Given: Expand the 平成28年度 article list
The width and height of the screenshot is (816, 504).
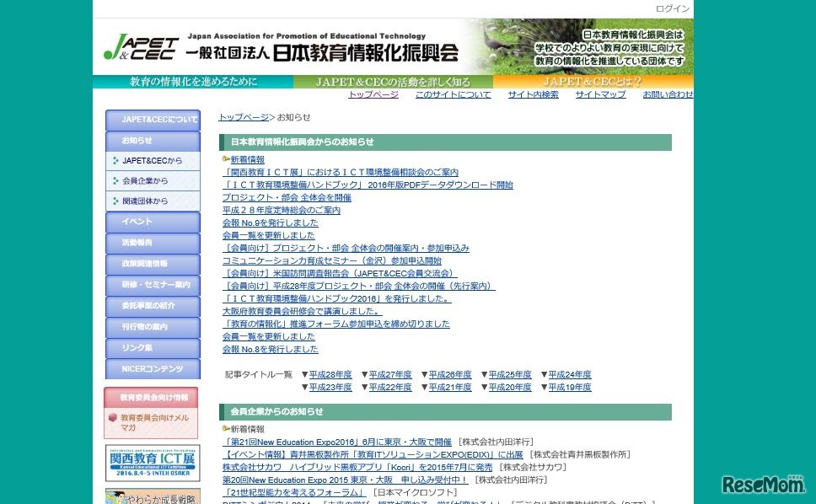Looking at the screenshot, I should point(330,375).
